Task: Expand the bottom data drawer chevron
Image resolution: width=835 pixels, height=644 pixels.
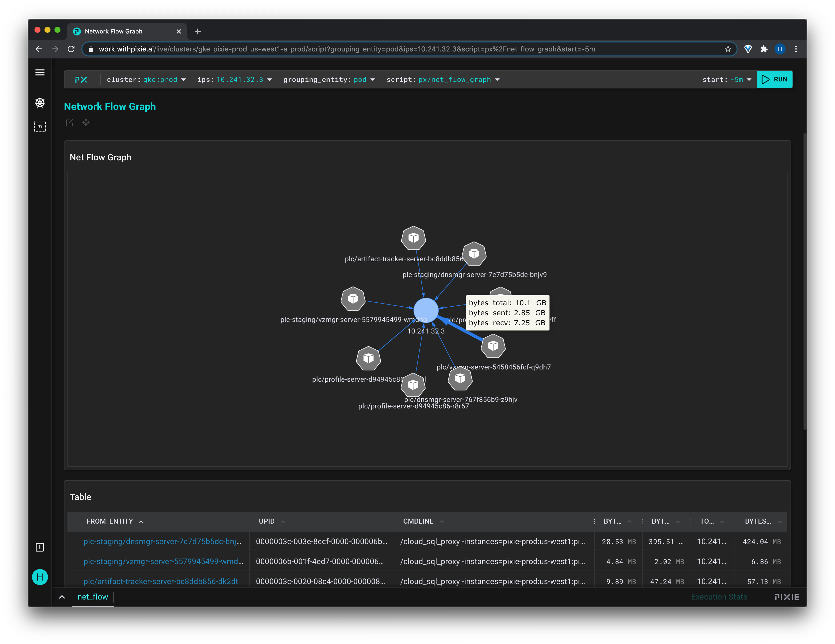Action: [x=62, y=597]
